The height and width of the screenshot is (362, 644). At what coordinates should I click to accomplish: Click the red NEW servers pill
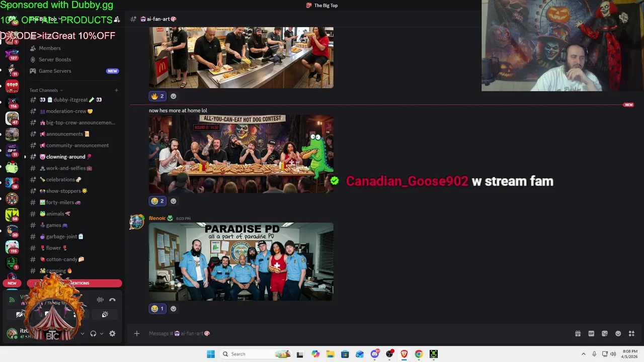coord(12,283)
